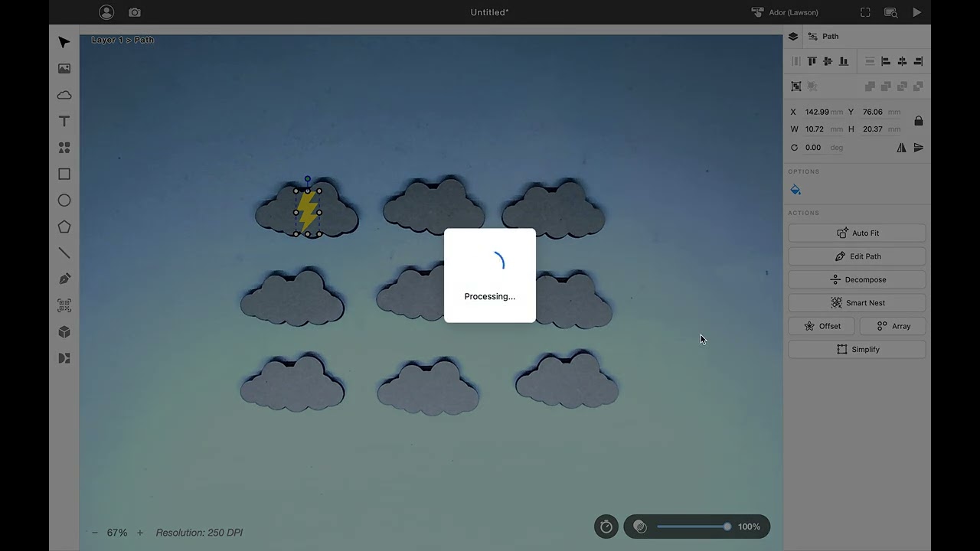Select the Rectangle tool
This screenshot has width=980, height=551.
pos(64,174)
